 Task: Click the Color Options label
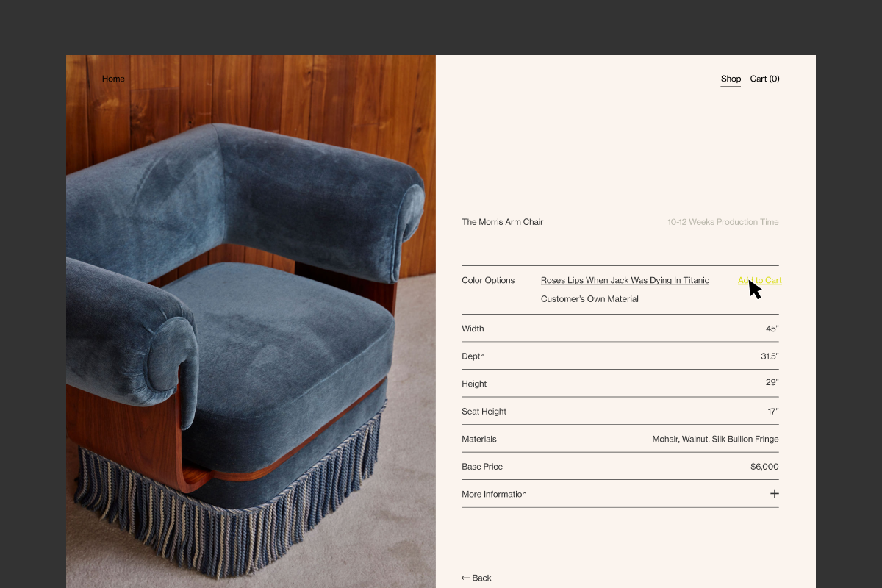click(488, 280)
